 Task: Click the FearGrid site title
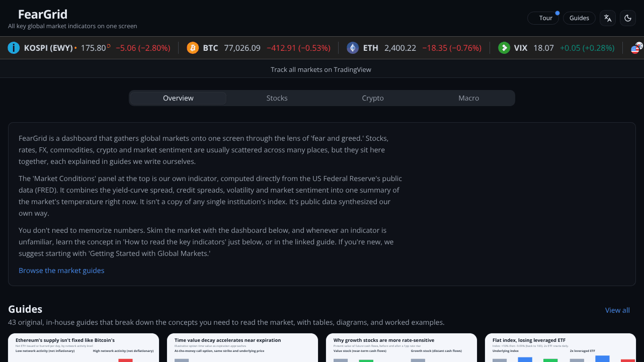(x=43, y=14)
